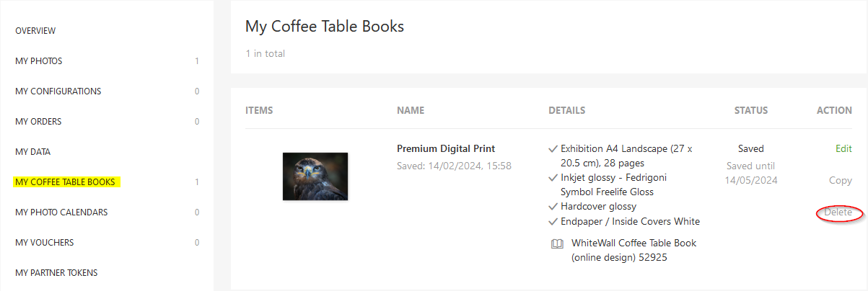The image size is (868, 291).
Task: Click the Status column header
Action: click(751, 111)
